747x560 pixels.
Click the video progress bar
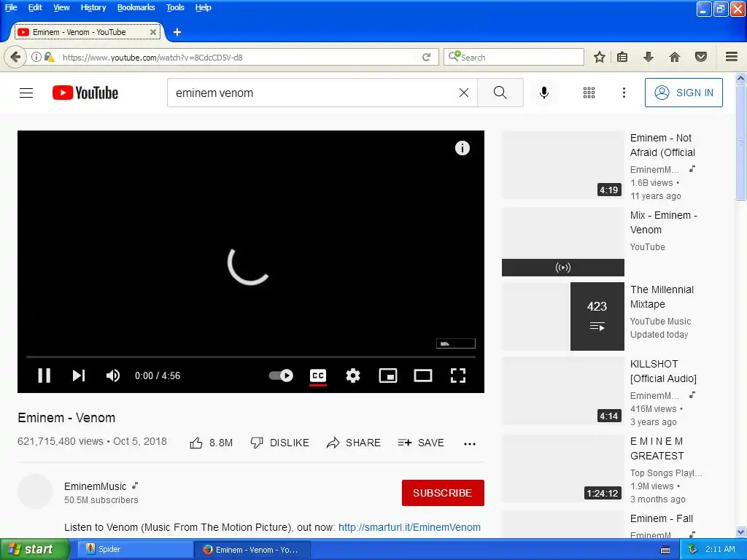(251, 356)
